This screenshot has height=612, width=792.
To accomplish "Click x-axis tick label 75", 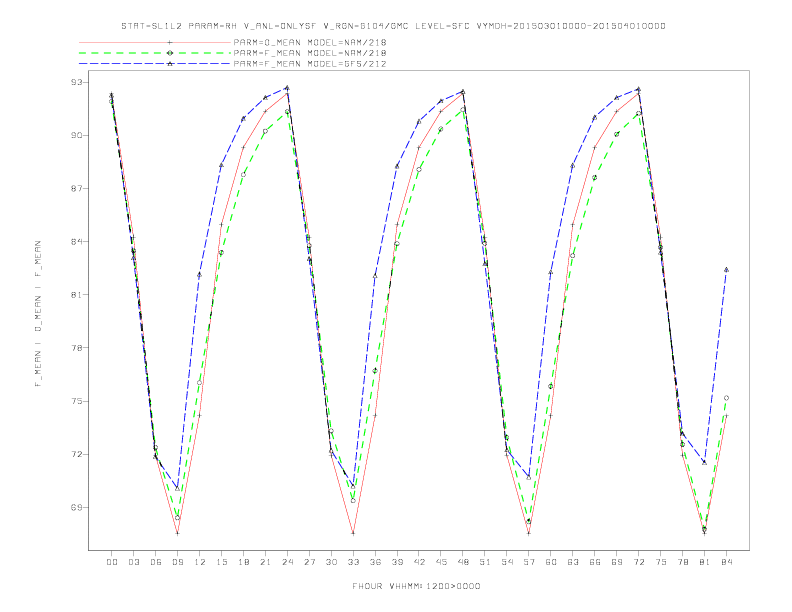I will point(661,562).
